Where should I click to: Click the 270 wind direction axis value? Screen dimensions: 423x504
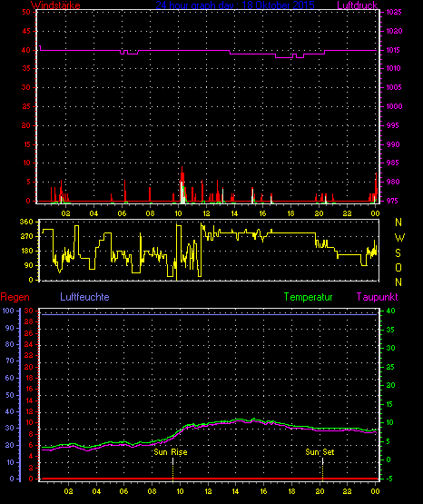(26, 236)
